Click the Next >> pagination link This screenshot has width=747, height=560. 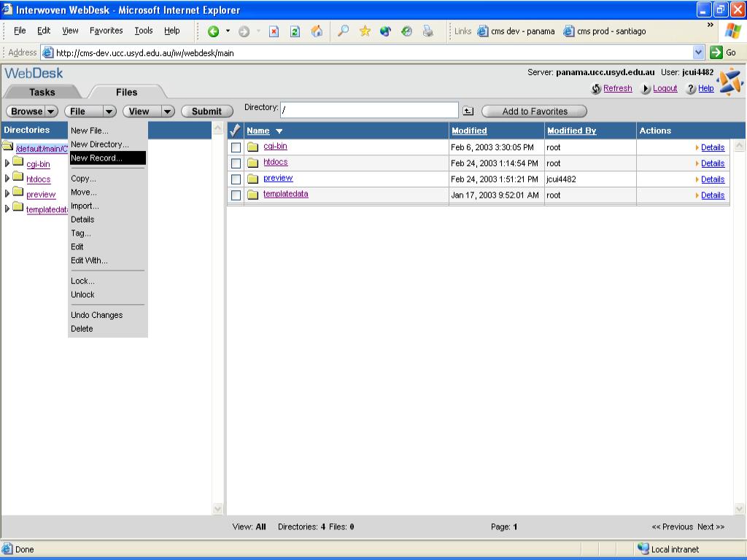[x=711, y=526]
